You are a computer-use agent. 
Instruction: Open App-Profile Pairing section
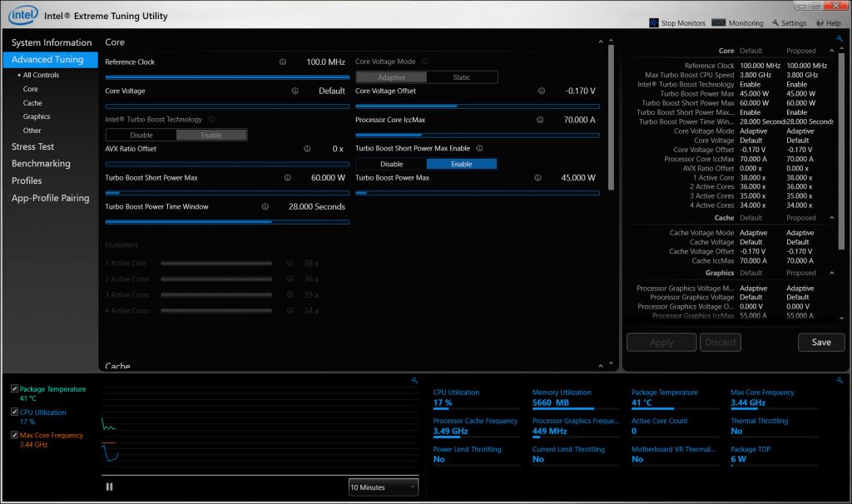point(50,198)
